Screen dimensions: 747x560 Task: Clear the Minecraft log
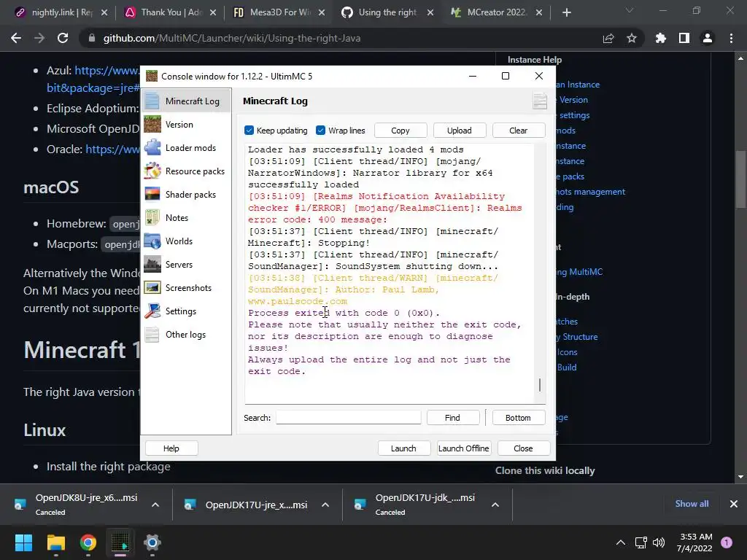519,131
